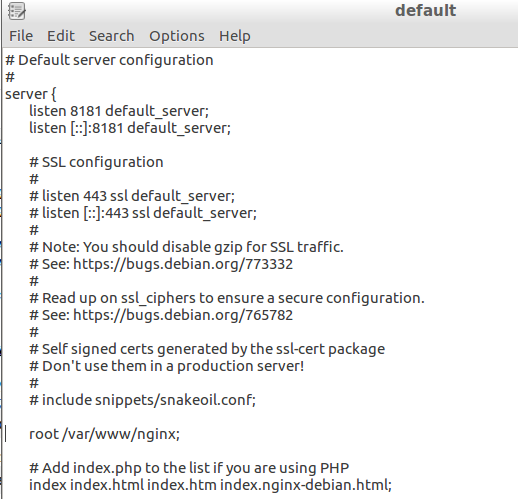Click the 'Don't use them in a production server!' line
The height and width of the screenshot is (499, 518).
coord(167,366)
